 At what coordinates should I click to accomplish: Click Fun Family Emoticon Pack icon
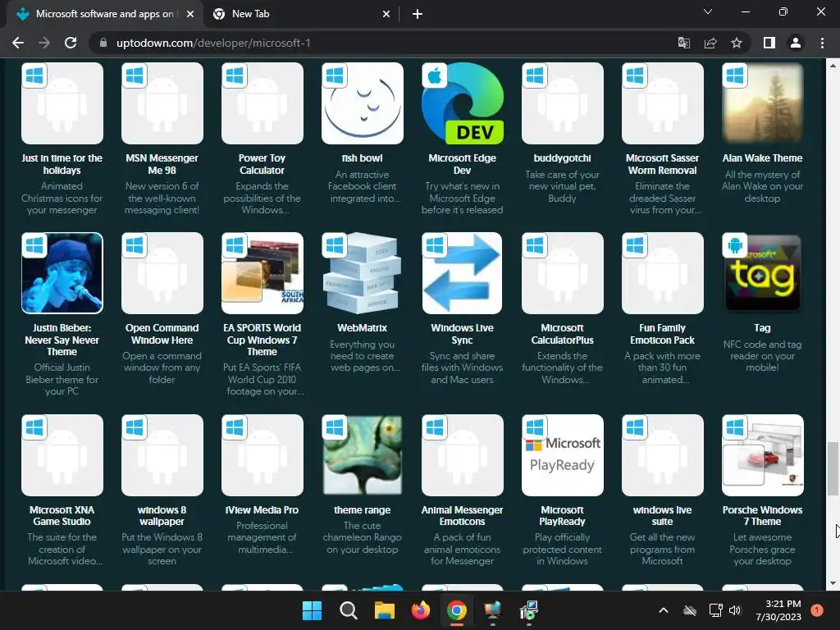pos(663,273)
